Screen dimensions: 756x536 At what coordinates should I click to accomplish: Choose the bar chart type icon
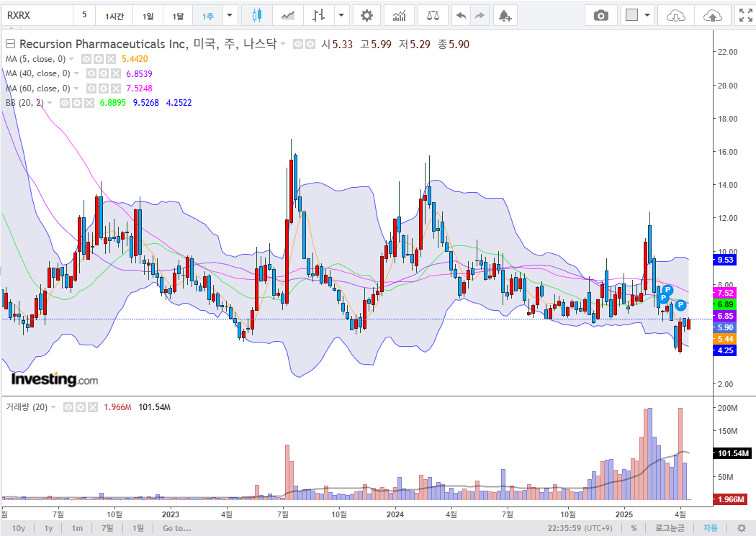(x=319, y=16)
